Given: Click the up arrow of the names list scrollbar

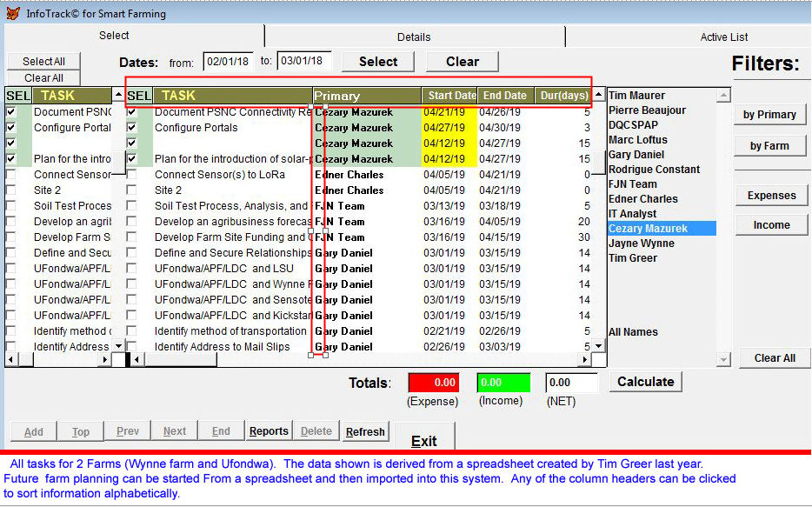Looking at the screenshot, I should tap(723, 96).
